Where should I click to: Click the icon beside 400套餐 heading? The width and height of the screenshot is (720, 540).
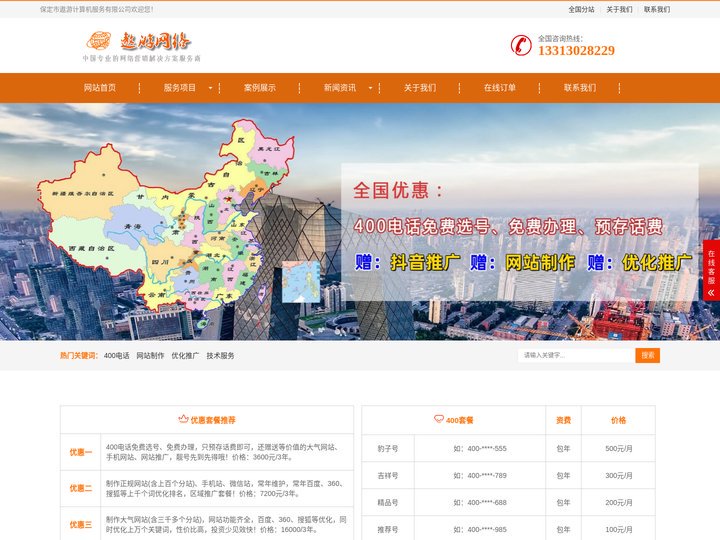coord(439,419)
